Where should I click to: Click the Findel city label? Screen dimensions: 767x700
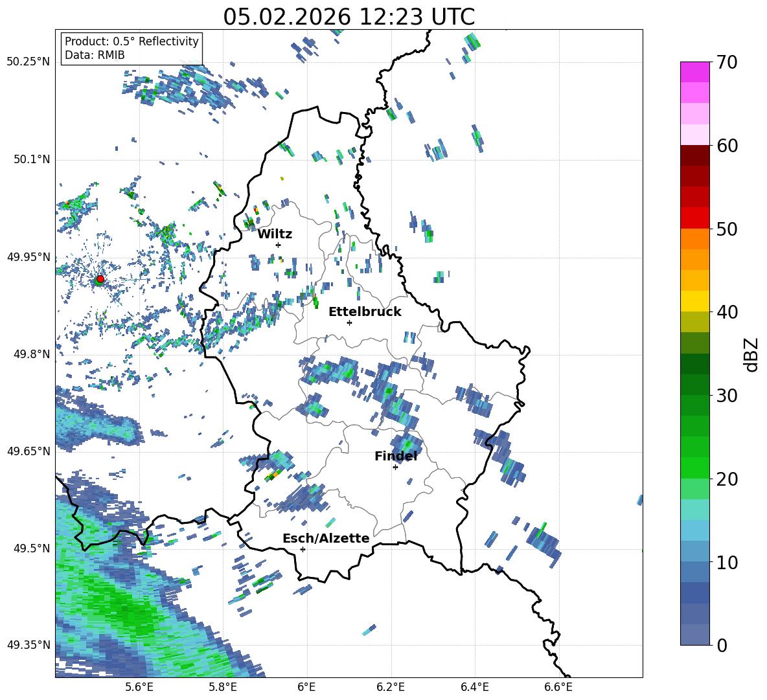pos(396,456)
